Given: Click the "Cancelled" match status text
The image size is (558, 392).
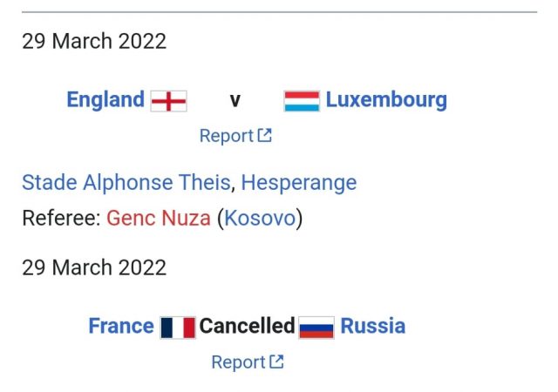Looking at the screenshot, I should pyautogui.click(x=247, y=326).
